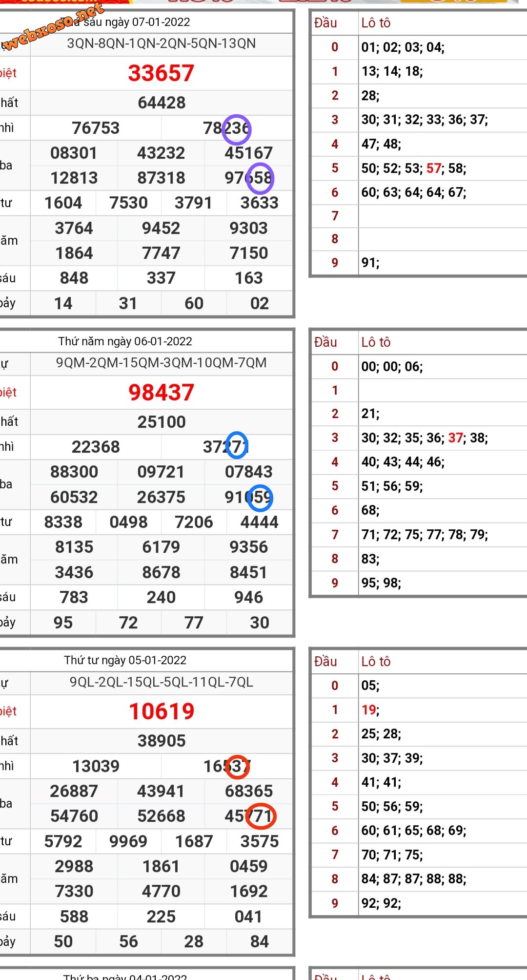Click fourth prize number 4444
The height and width of the screenshot is (980, 527).
[x=260, y=522]
